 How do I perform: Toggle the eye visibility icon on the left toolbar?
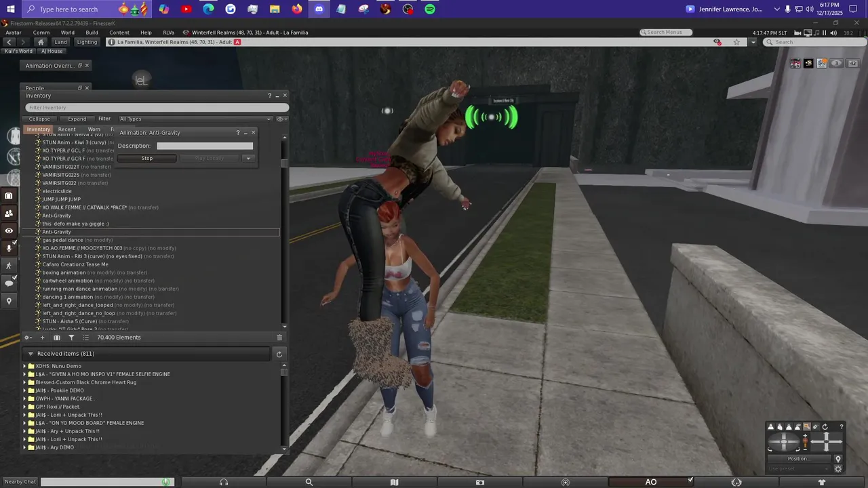click(x=9, y=231)
